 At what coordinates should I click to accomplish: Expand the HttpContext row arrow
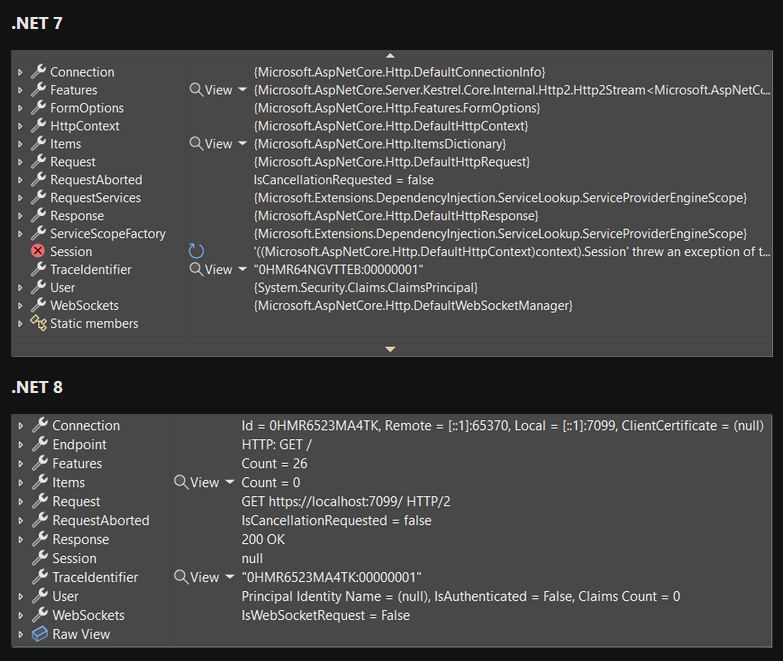tap(20, 126)
